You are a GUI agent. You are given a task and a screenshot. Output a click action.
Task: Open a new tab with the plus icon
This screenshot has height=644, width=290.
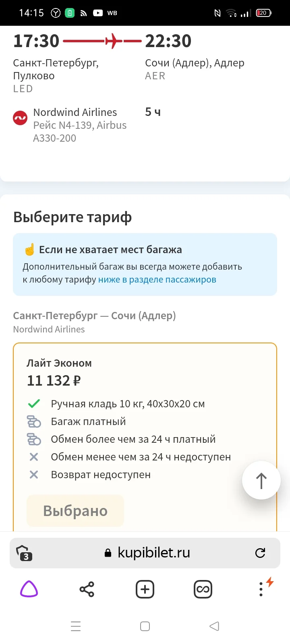(x=145, y=589)
